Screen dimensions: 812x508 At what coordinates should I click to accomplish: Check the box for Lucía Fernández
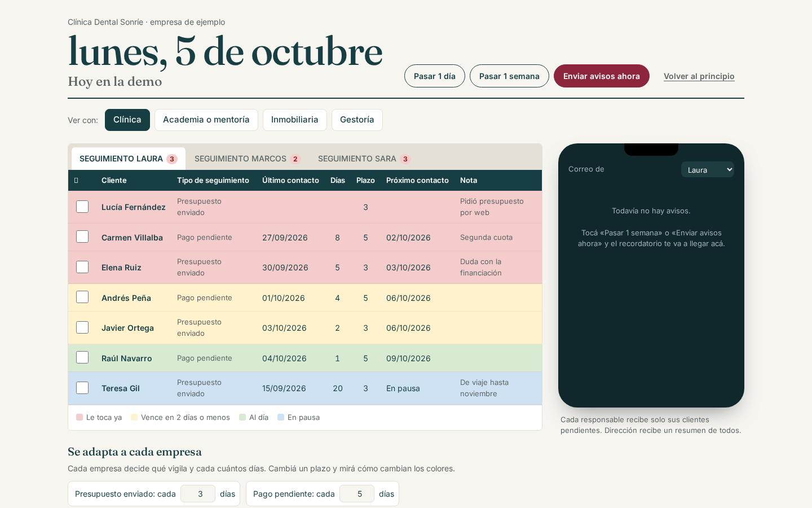click(x=82, y=207)
